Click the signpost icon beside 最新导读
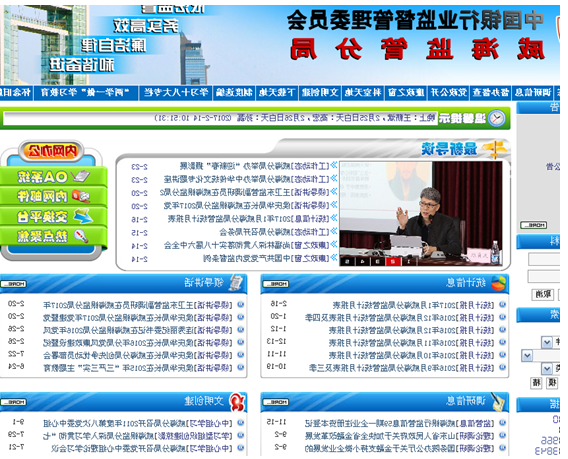Viewport: 568px width, 459px height. [494, 149]
